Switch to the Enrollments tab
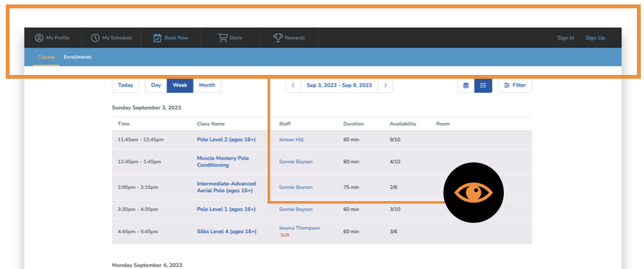 77,57
